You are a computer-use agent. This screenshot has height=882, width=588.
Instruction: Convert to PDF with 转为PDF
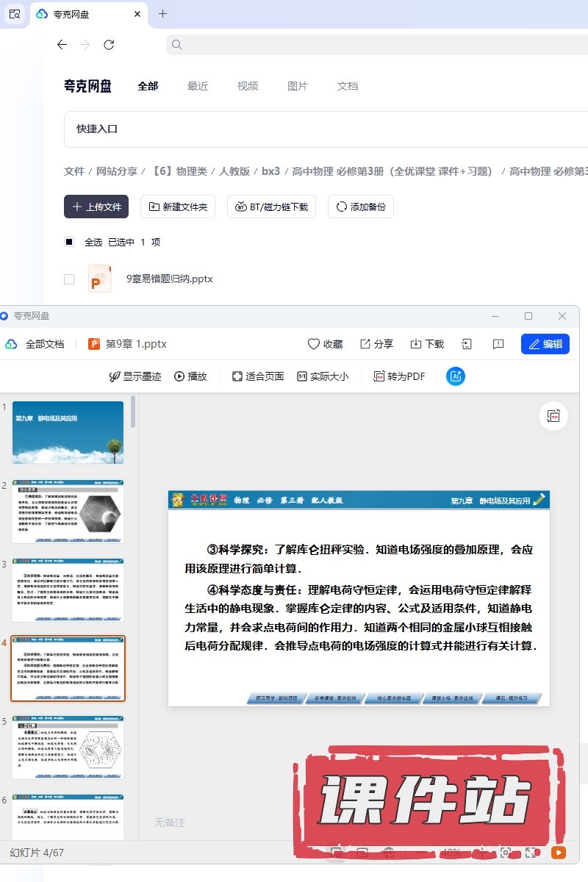pyautogui.click(x=399, y=376)
